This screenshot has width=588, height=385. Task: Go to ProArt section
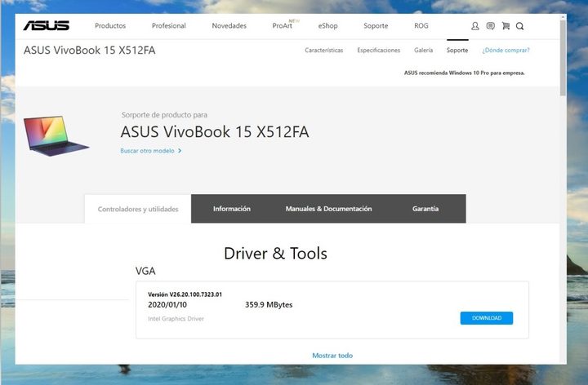282,26
